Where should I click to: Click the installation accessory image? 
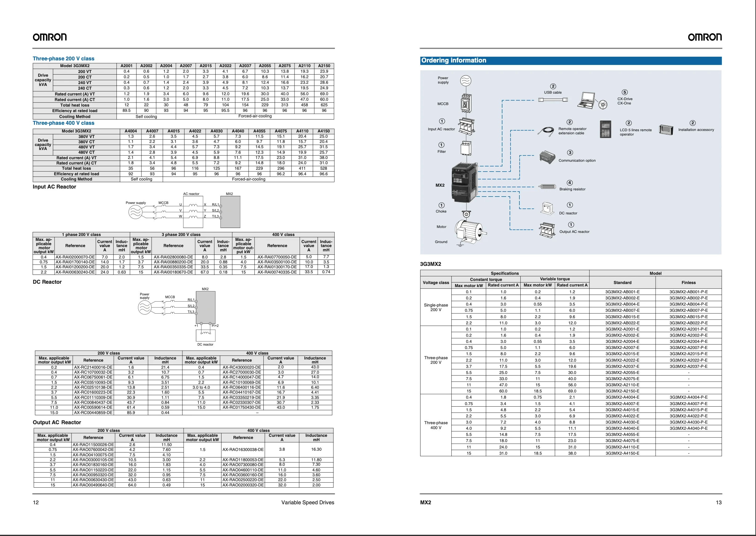[x=666, y=130]
